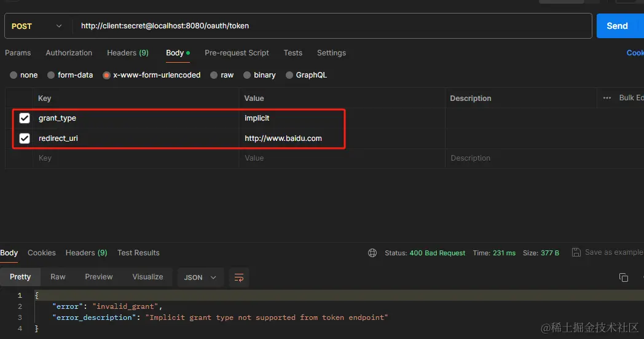Select the response Body tab
This screenshot has height=339, width=644.
coord(9,253)
